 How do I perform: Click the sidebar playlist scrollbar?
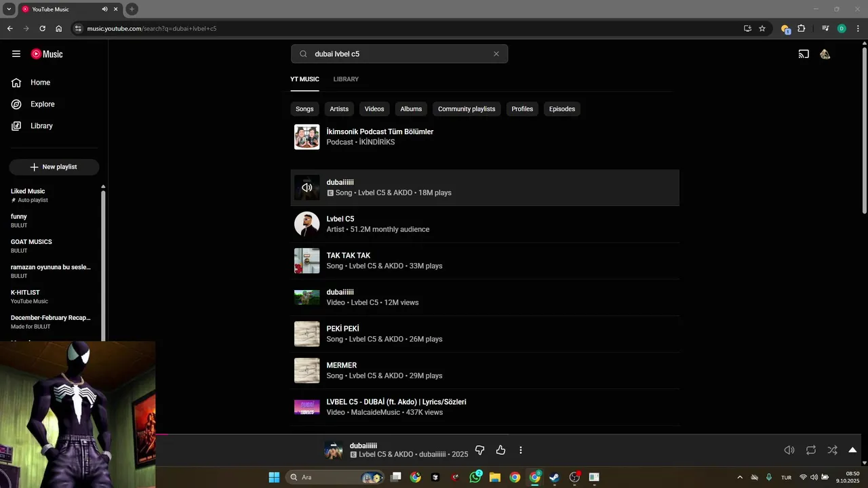point(103,264)
